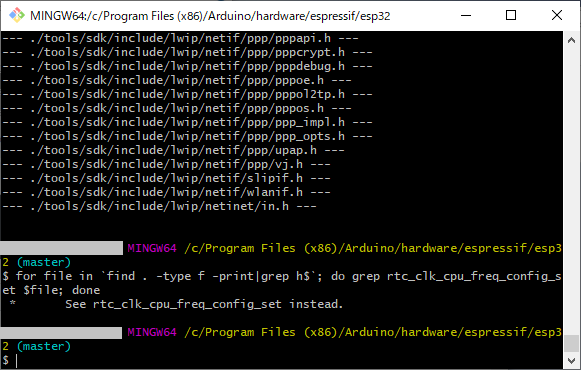Click the last '(master)' branch label
The width and height of the screenshot is (581, 370).
tap(44, 346)
